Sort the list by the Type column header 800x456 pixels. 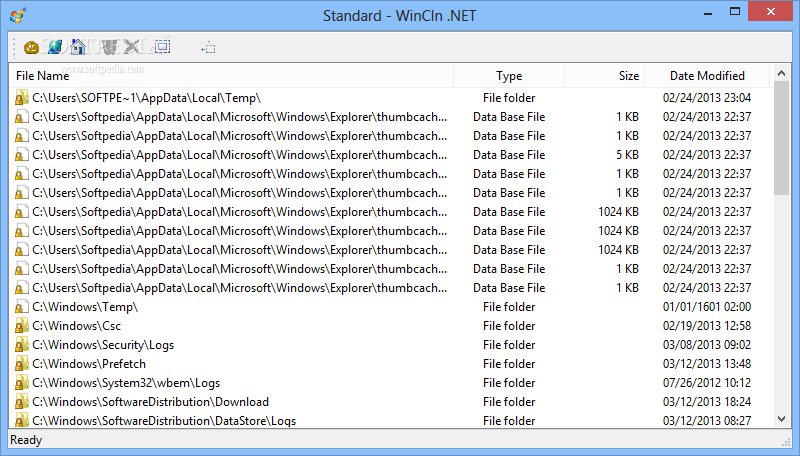509,75
